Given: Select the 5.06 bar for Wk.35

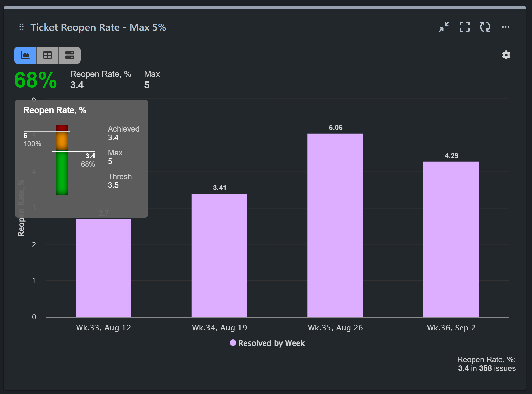Looking at the screenshot, I should (x=335, y=226).
